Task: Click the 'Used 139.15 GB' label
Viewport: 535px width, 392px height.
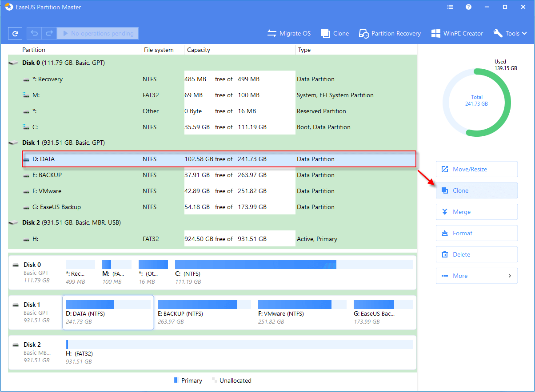Action: 506,65
